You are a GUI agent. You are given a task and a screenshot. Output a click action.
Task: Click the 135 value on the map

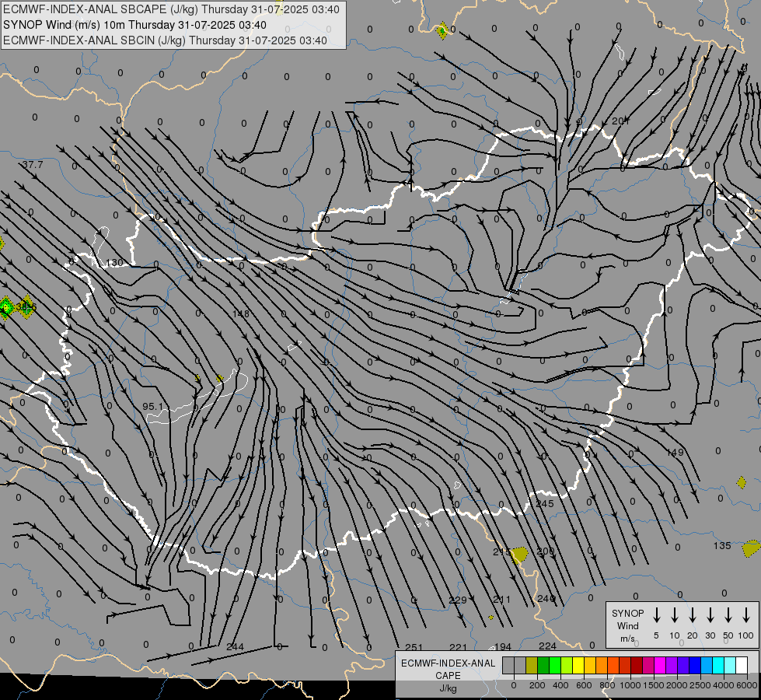click(722, 546)
